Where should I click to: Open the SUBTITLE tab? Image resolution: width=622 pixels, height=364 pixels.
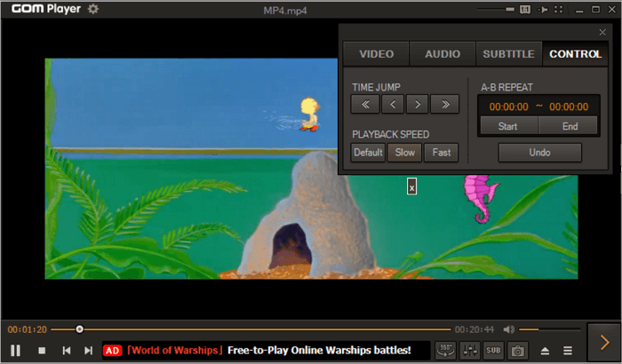tap(508, 54)
